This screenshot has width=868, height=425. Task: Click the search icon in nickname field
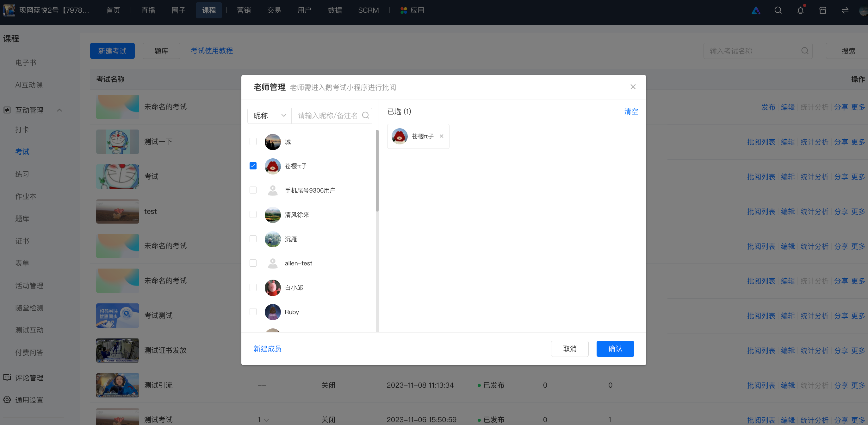(365, 116)
